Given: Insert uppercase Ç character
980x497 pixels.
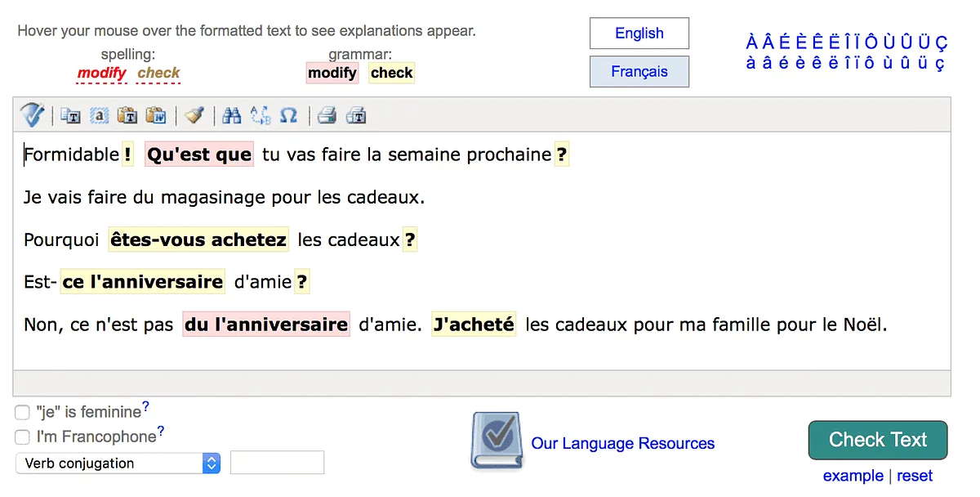Looking at the screenshot, I should 940,43.
